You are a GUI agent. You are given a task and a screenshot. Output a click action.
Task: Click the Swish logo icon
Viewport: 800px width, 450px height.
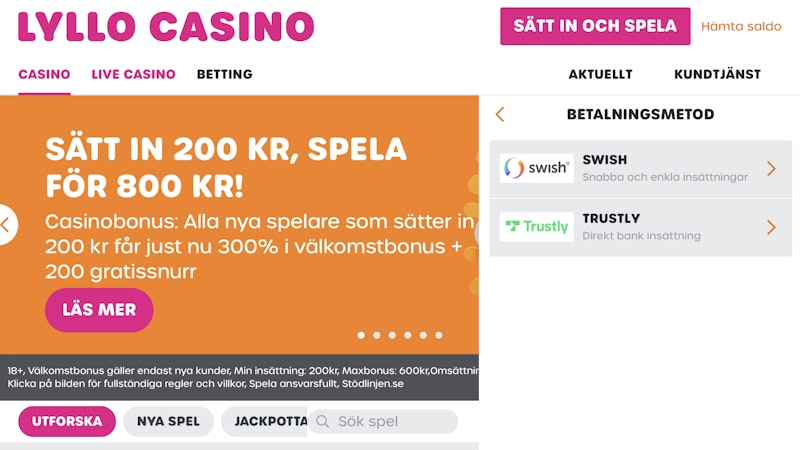pyautogui.click(x=536, y=168)
